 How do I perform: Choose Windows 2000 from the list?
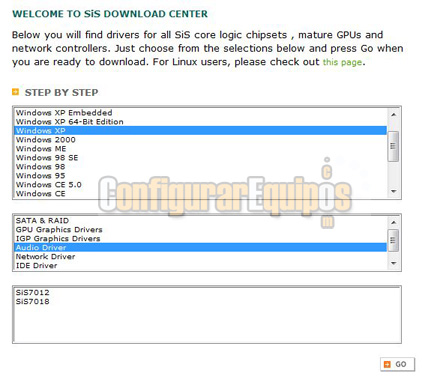(x=200, y=140)
